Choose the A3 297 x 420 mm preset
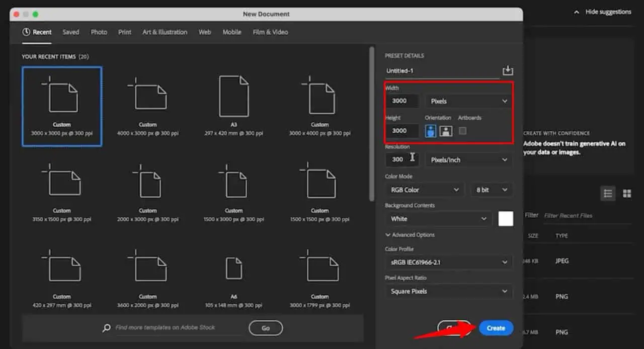Viewport: 644px width, 349px height. (x=234, y=105)
